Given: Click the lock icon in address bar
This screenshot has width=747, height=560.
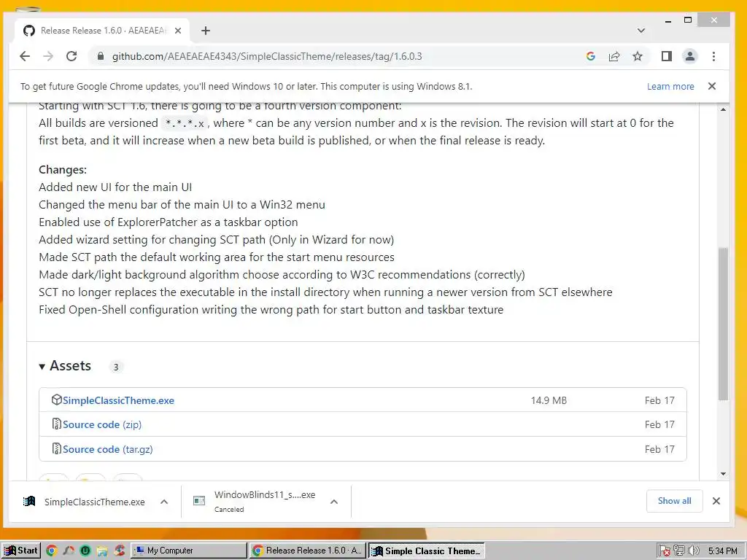Looking at the screenshot, I should (100, 56).
